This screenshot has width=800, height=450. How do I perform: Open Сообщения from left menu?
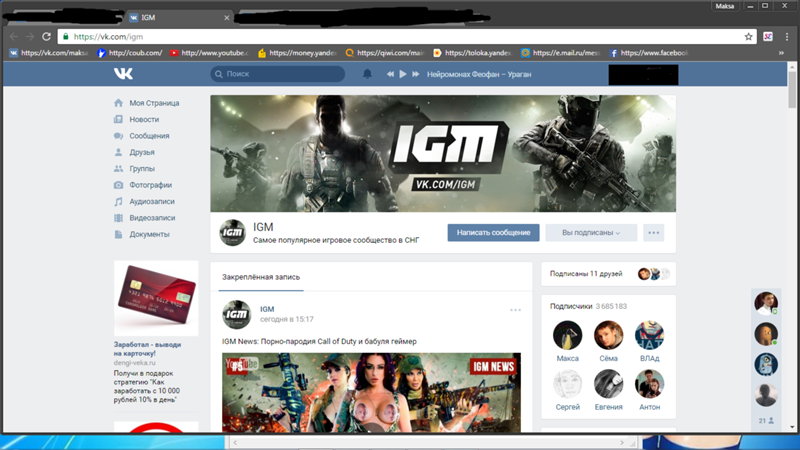click(x=149, y=136)
